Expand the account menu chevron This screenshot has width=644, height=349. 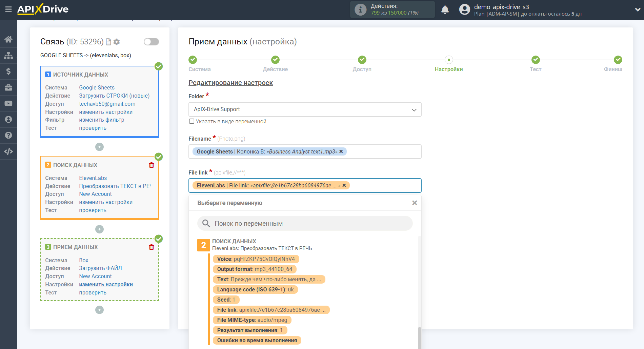point(637,10)
